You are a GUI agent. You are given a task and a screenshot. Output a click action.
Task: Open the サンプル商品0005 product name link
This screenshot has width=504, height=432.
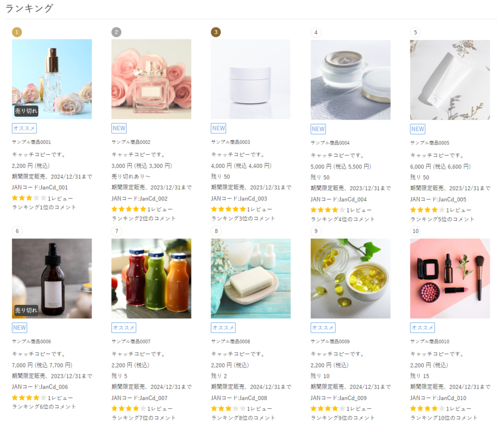point(430,143)
